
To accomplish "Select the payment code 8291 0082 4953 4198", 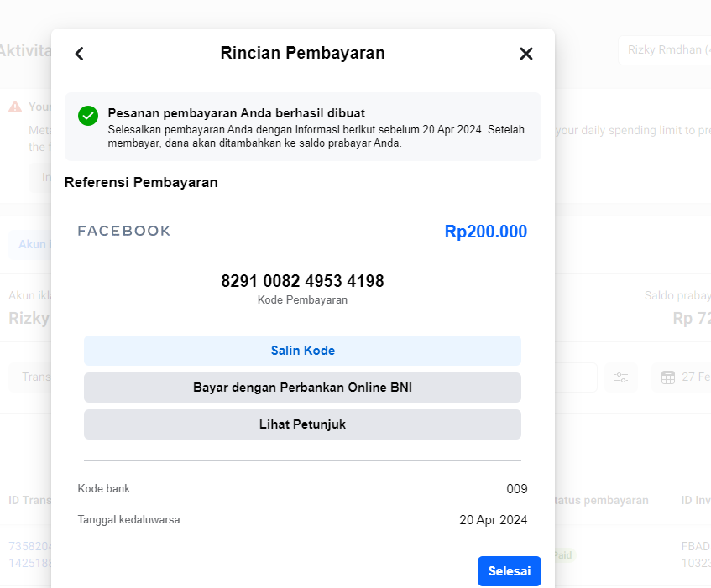I will tap(302, 281).
